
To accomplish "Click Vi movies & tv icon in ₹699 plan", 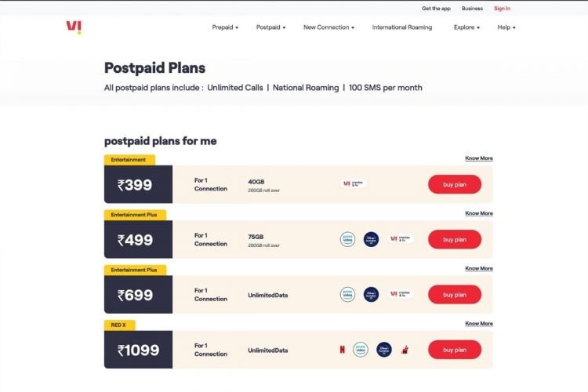I will coord(401,294).
